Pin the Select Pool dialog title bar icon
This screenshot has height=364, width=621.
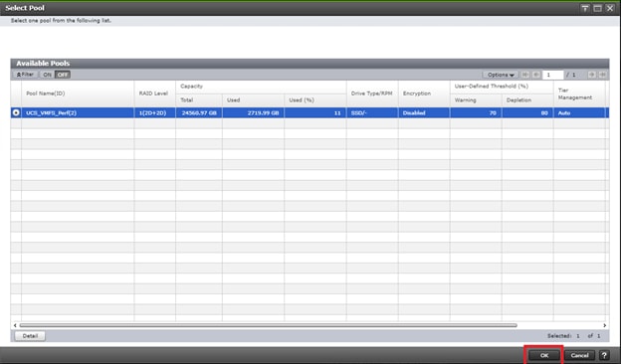tap(585, 8)
